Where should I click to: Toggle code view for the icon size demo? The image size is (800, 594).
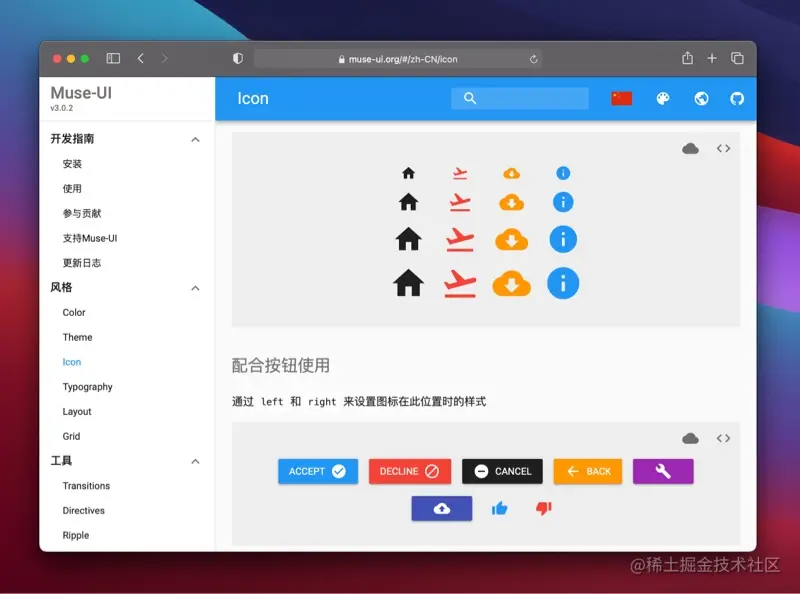click(x=723, y=148)
